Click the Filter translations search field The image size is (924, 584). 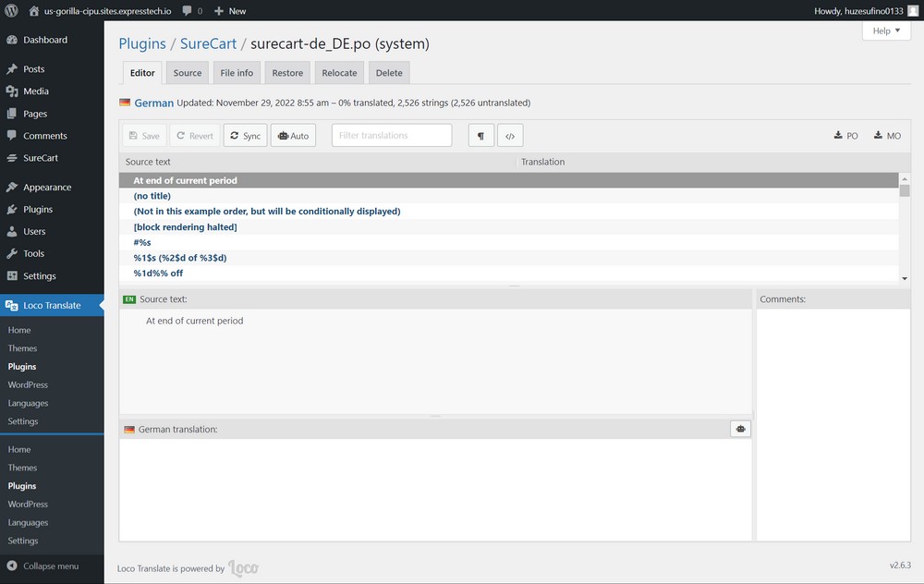pyautogui.click(x=392, y=136)
